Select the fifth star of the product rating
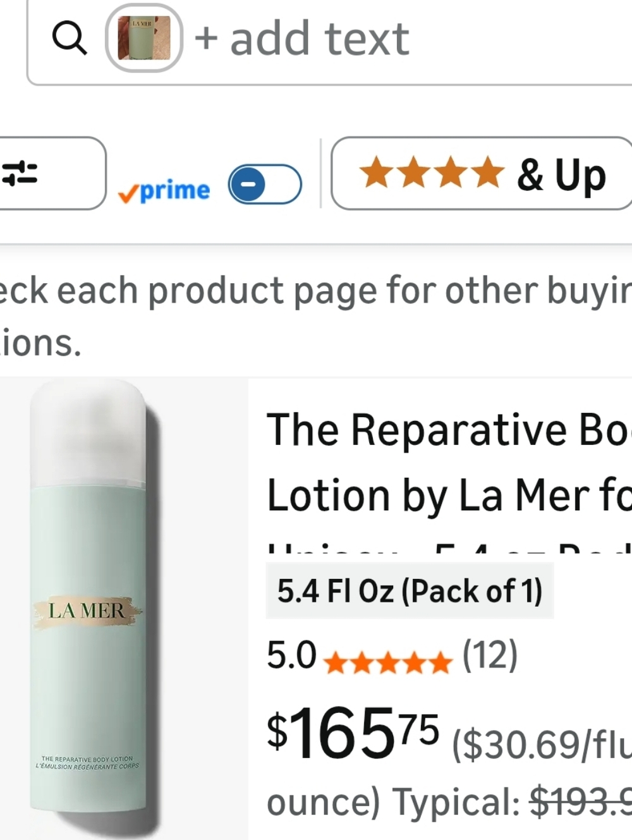 click(439, 662)
